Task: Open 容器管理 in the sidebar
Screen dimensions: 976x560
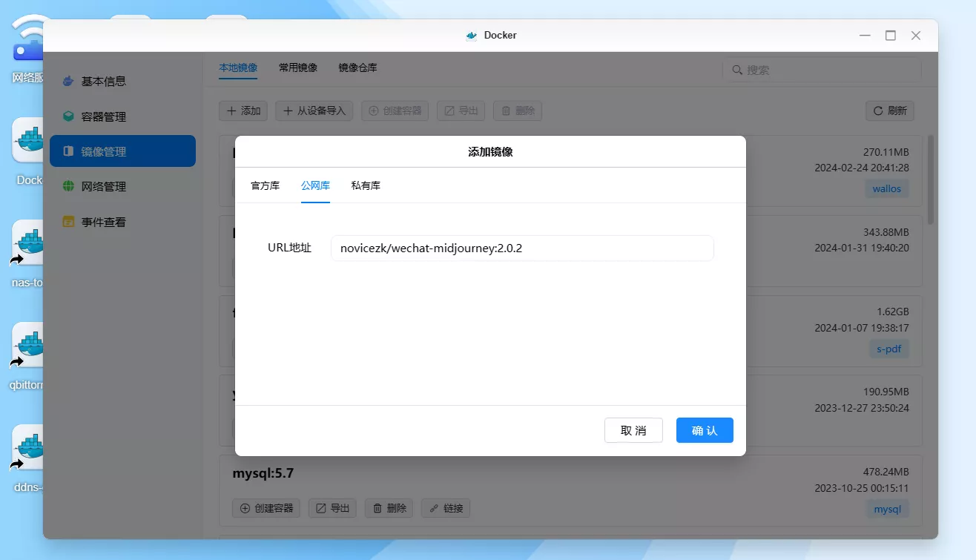Action: (122, 116)
